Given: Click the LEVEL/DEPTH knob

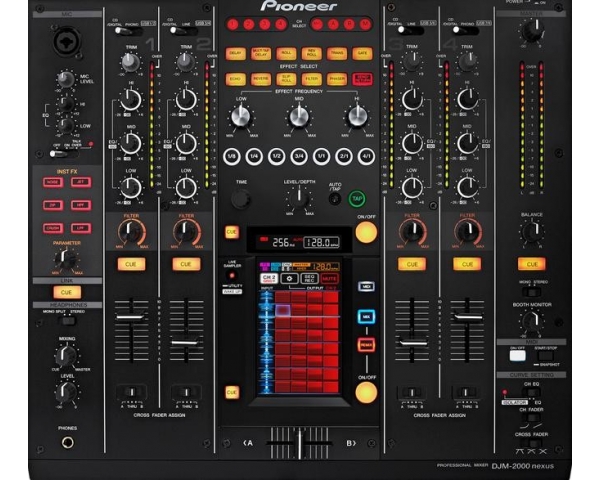Looking at the screenshot, I should [x=299, y=198].
